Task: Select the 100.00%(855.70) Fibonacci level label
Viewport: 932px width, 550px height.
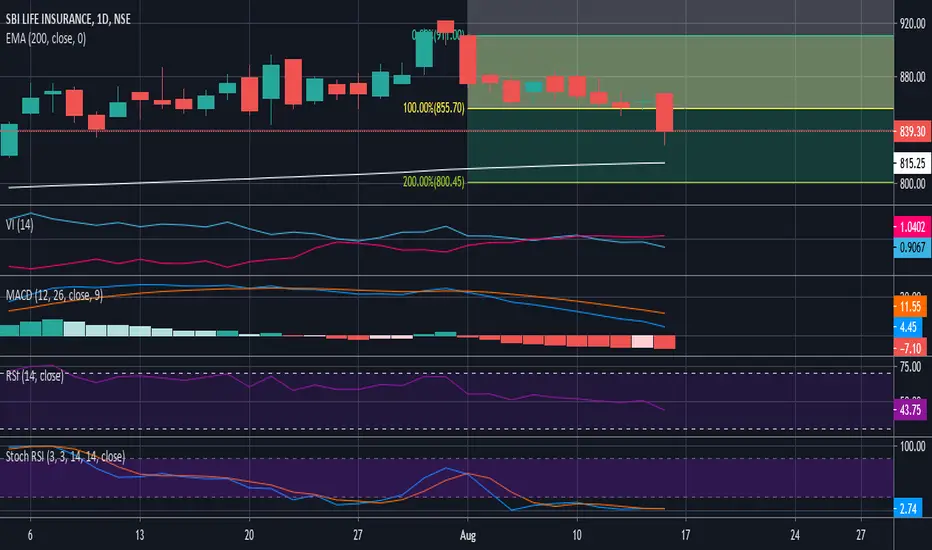Action: click(x=433, y=108)
